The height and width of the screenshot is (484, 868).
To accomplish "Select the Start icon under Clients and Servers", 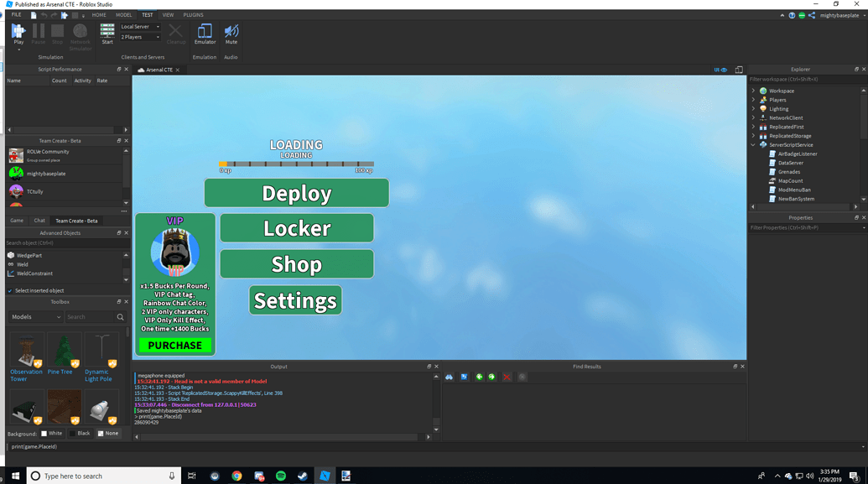I will [107, 32].
